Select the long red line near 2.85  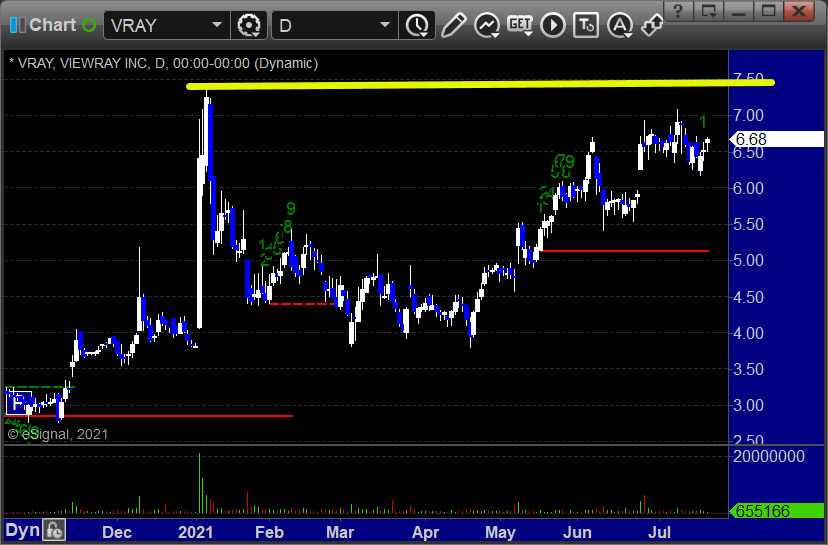pos(148,416)
